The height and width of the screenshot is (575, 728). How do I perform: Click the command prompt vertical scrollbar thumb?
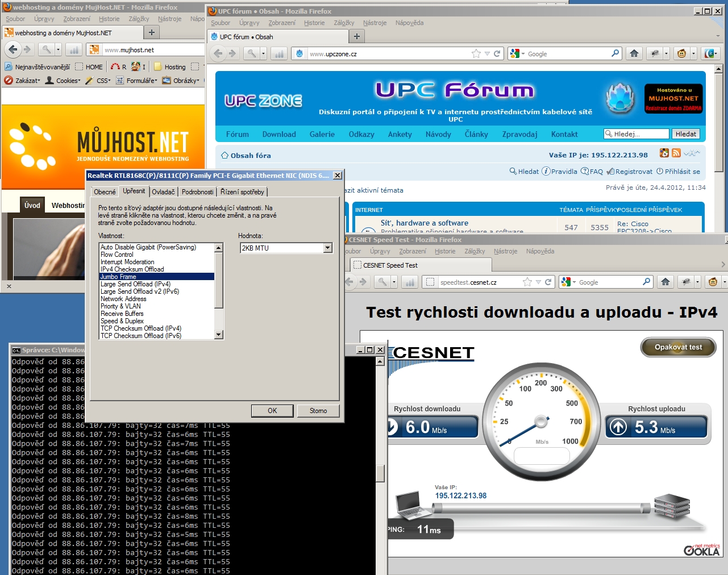(380, 473)
